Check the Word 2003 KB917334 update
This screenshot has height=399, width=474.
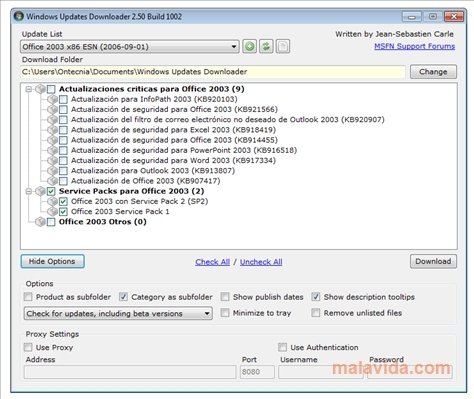point(63,161)
